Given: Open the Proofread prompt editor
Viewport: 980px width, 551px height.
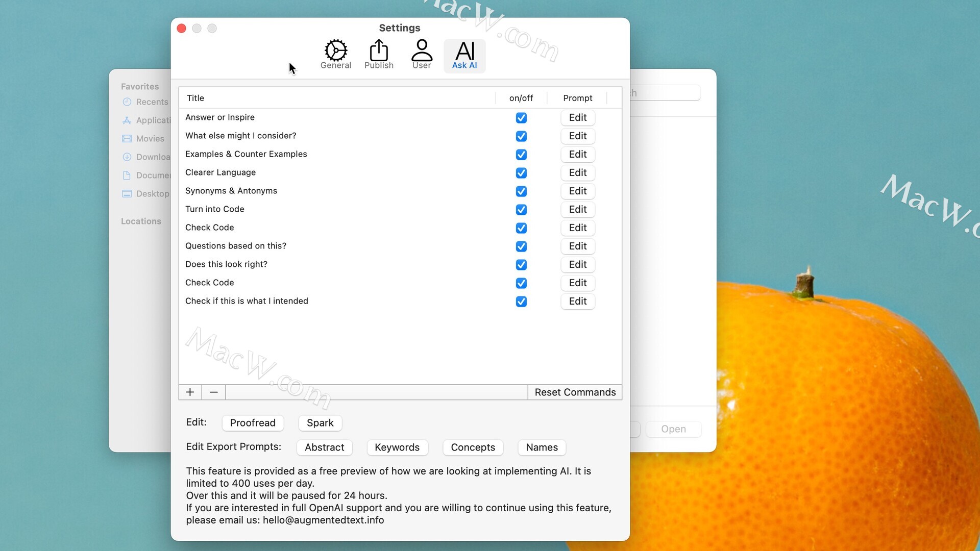Looking at the screenshot, I should [253, 423].
